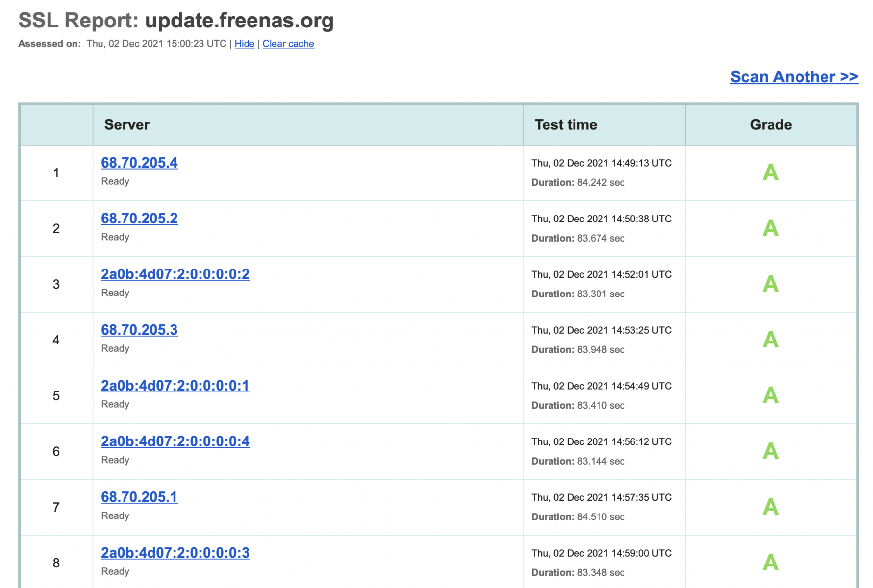Click row number 6 cell
Viewport: 873px width, 588px height.
coord(56,452)
